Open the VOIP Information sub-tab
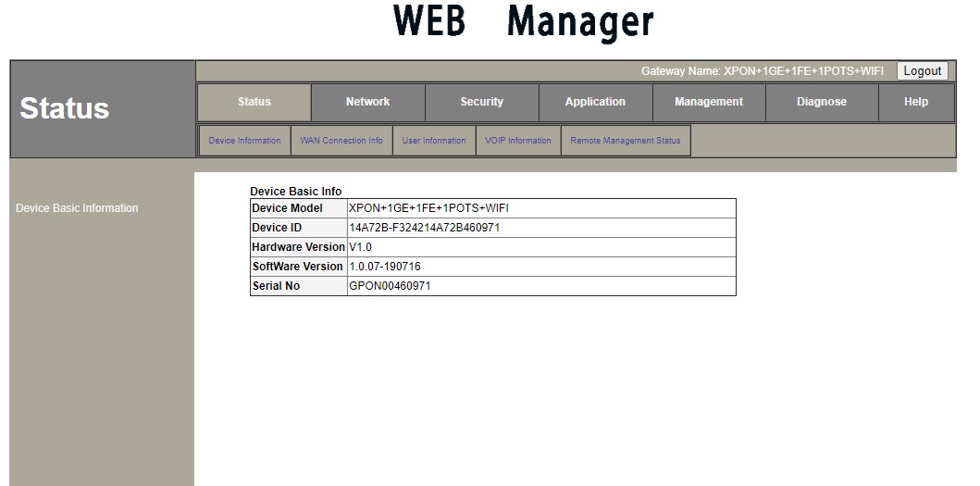This screenshot has width=980, height=486. click(518, 141)
